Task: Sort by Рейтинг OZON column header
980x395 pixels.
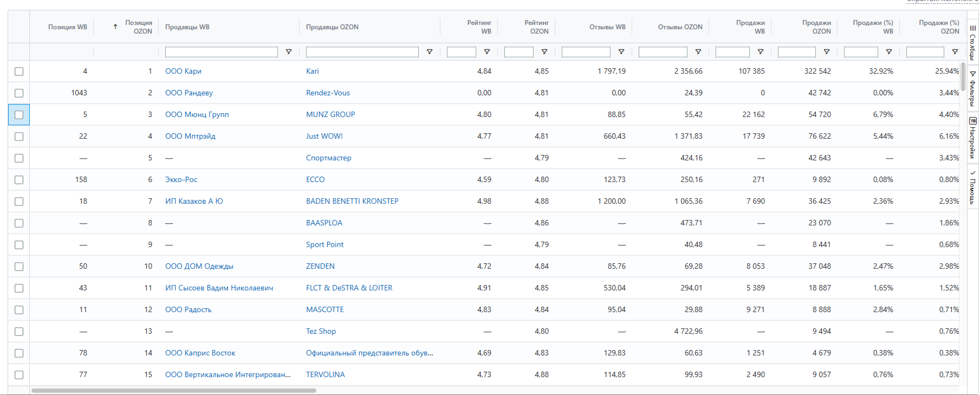Action: [x=536, y=27]
